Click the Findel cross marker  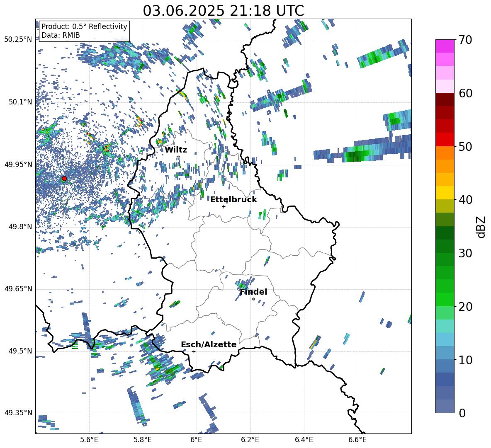tap(253, 299)
